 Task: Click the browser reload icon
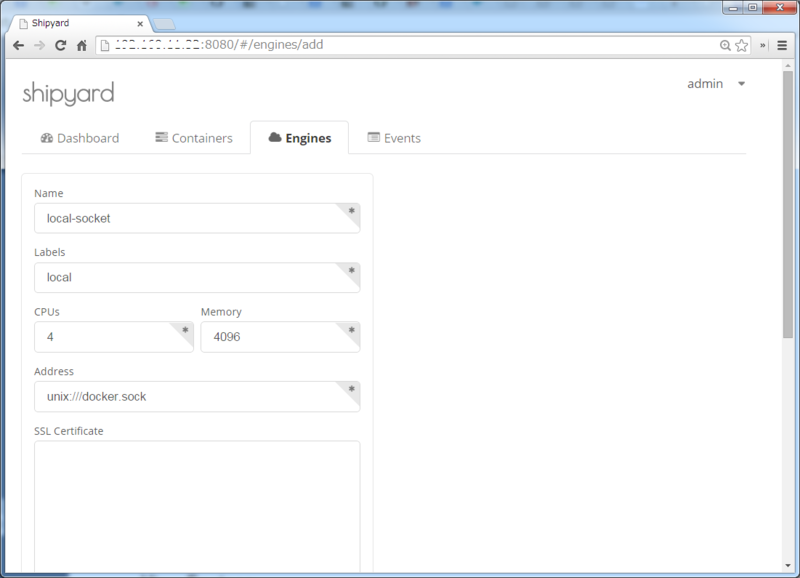[x=62, y=44]
